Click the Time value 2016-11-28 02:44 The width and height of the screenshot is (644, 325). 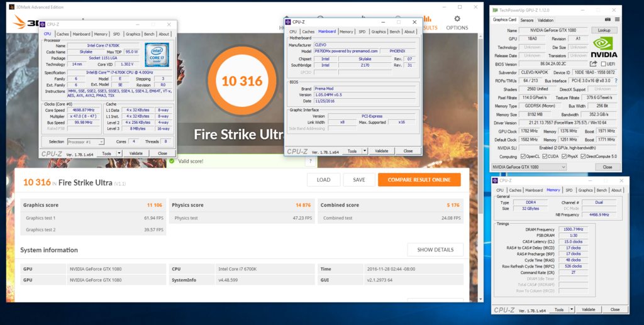(391, 269)
